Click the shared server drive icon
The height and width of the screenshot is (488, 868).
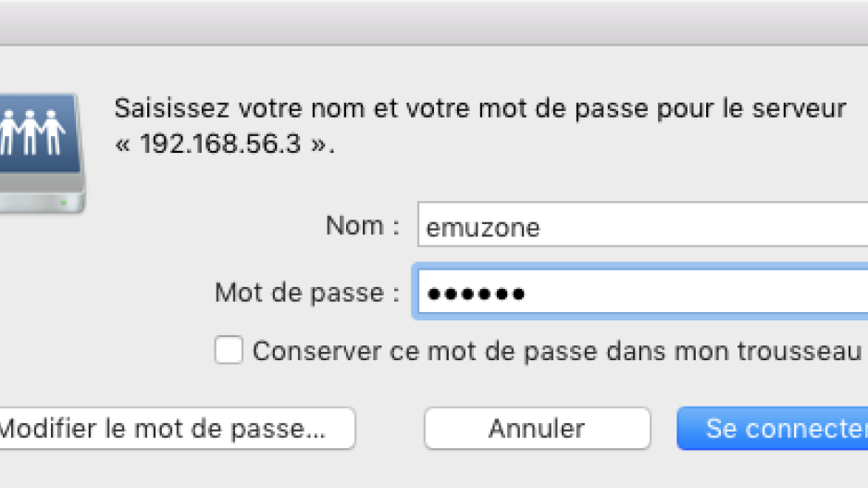[41, 154]
